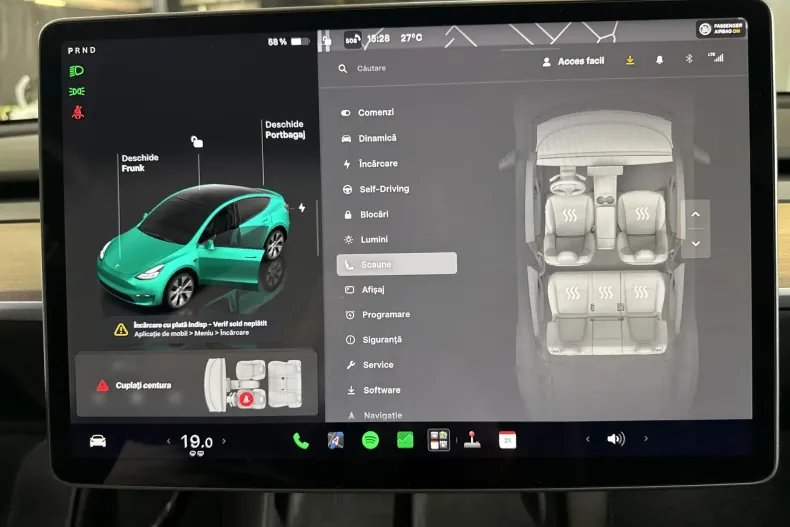Screen dimensions: 790x527
Task: Tap the green parking lights indicator icon
Action: (x=77, y=91)
